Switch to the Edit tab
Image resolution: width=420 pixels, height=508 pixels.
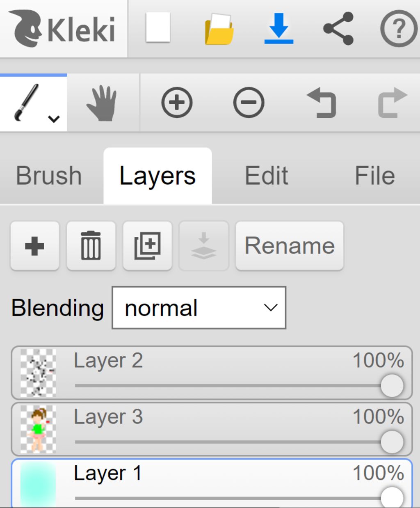pos(267,176)
